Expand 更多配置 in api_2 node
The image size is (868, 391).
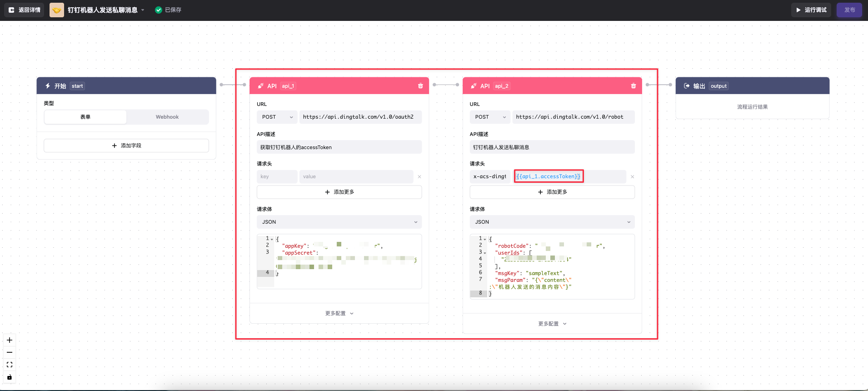[552, 324]
